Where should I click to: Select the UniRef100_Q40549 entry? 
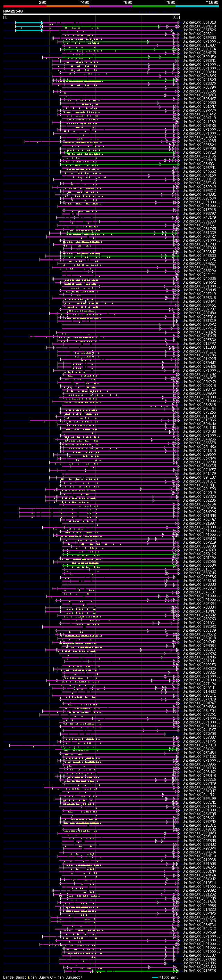coord(199,493)
